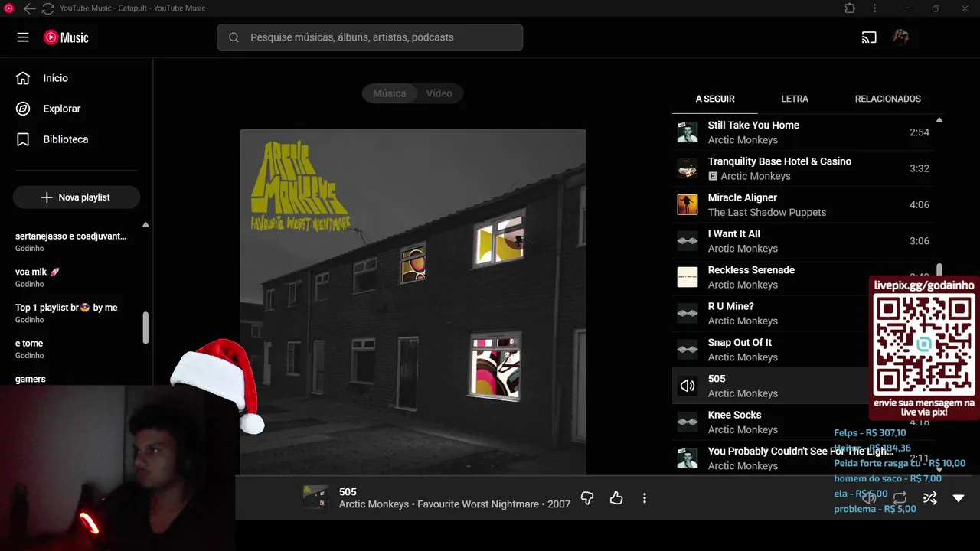Like the song 505
The image size is (980, 551).
click(616, 498)
